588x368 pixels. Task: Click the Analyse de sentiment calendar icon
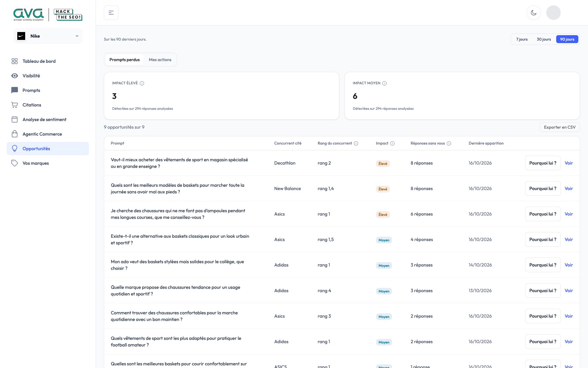tap(15, 119)
